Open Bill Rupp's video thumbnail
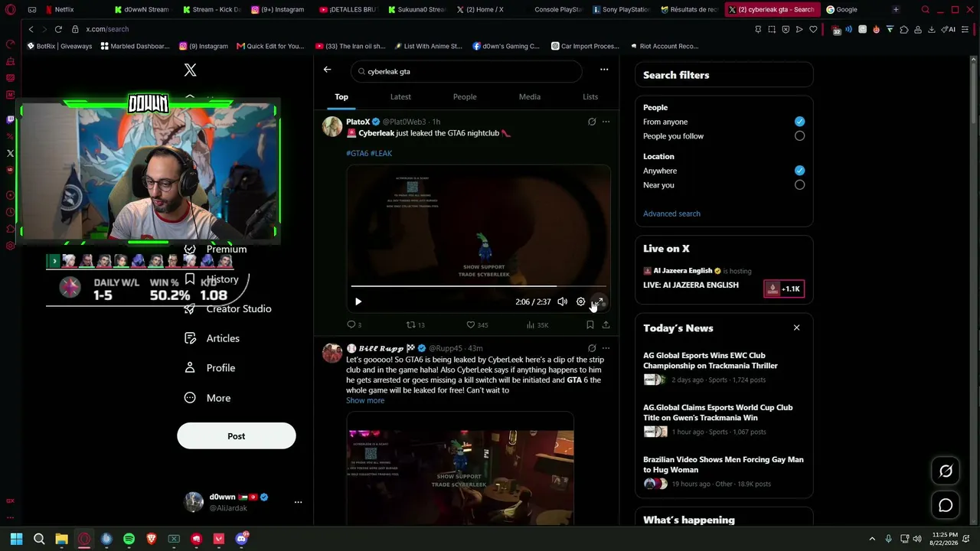Viewport: 980px width, 551px height. click(x=460, y=468)
